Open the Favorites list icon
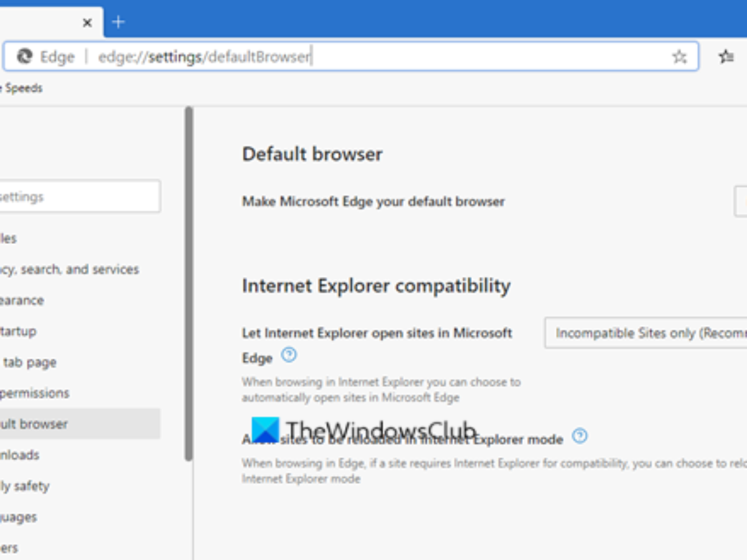The height and width of the screenshot is (560, 747). (x=726, y=57)
